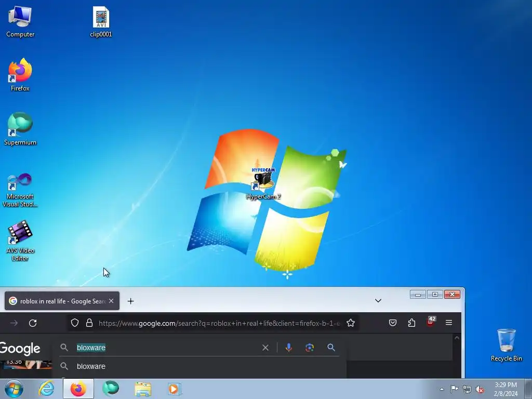Select the HyperCam 2 desktop shortcut

coord(263,183)
